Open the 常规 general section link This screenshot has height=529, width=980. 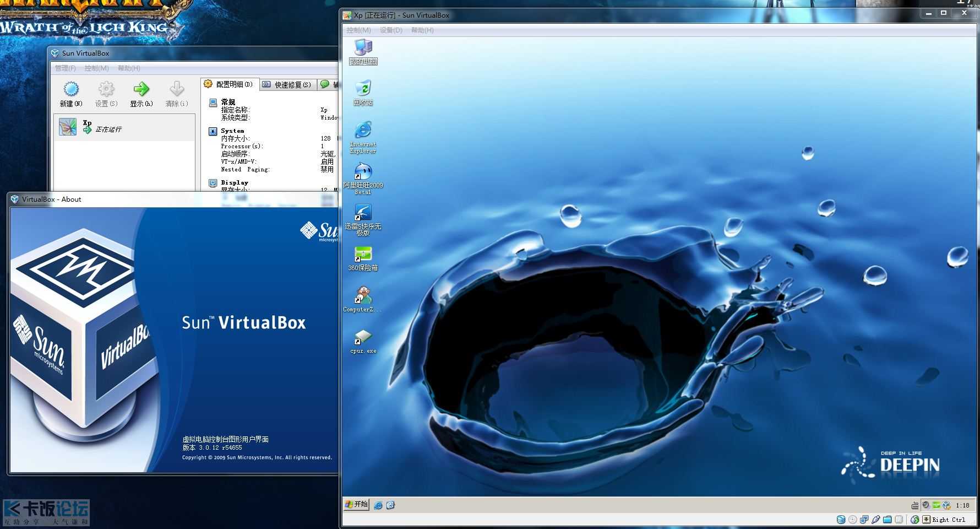click(x=228, y=102)
